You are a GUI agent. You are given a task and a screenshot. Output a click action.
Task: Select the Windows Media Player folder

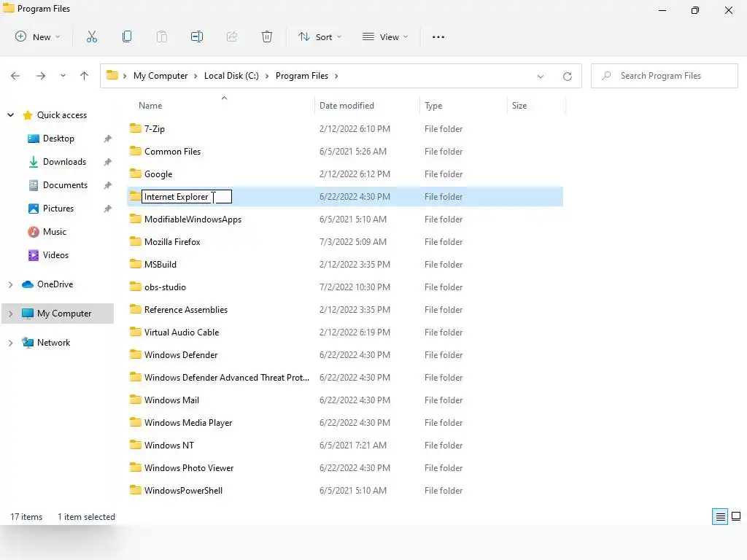[x=188, y=422]
